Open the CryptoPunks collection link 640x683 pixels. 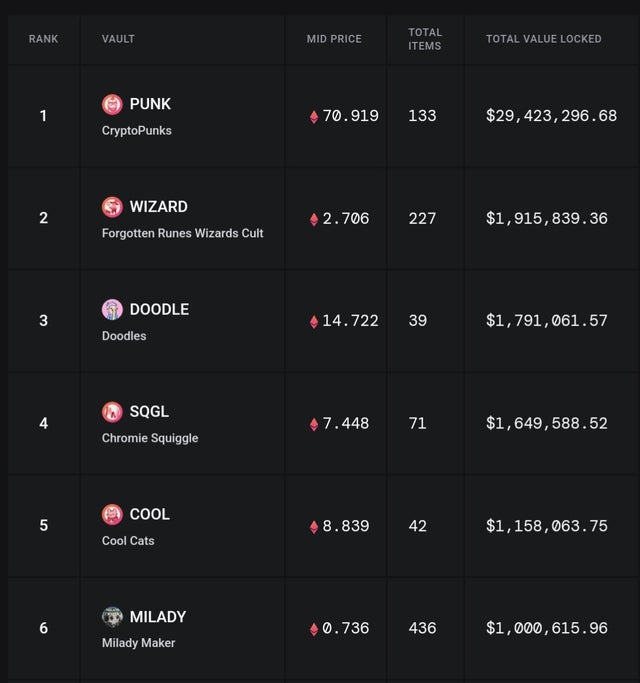(x=137, y=131)
